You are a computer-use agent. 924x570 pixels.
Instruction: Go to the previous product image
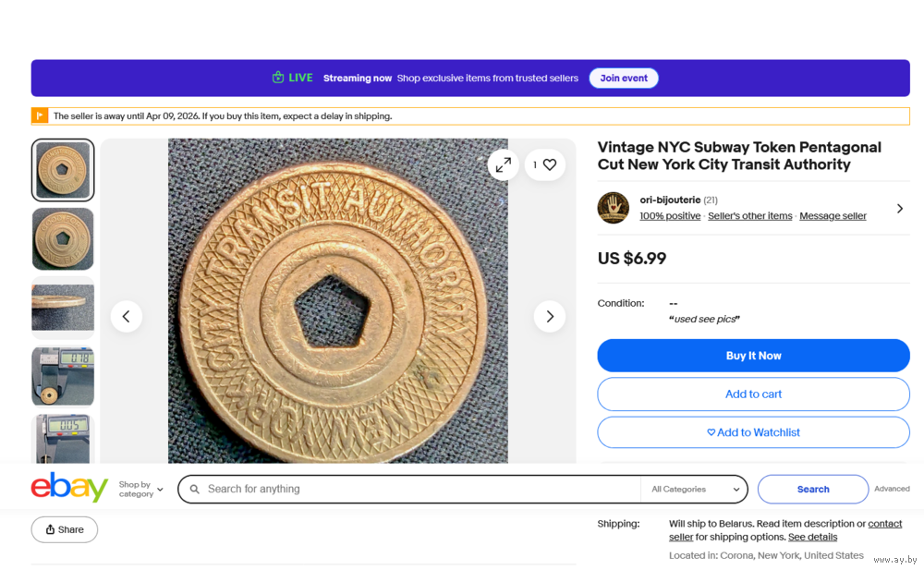point(127,317)
